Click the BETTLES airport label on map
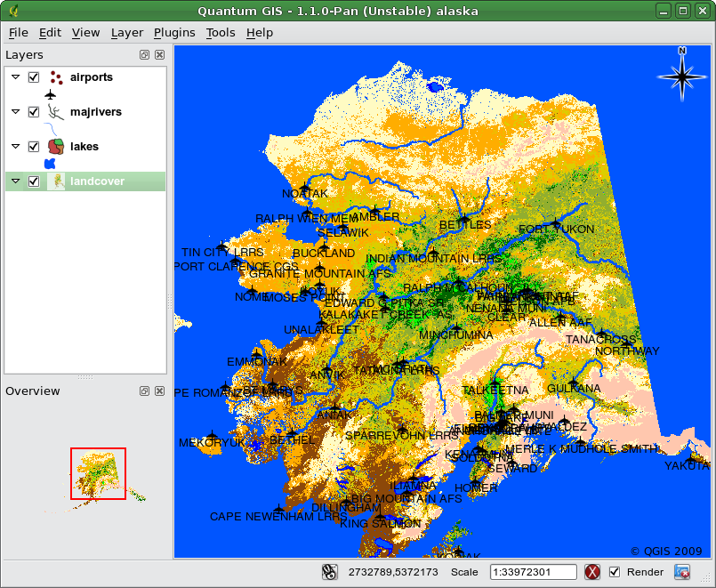The height and width of the screenshot is (588, 716). click(465, 224)
